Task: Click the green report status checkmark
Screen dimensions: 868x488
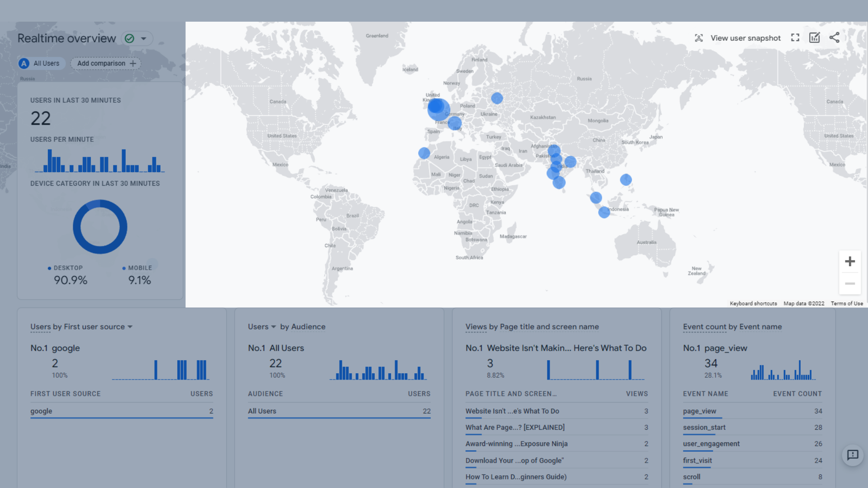Action: [130, 38]
